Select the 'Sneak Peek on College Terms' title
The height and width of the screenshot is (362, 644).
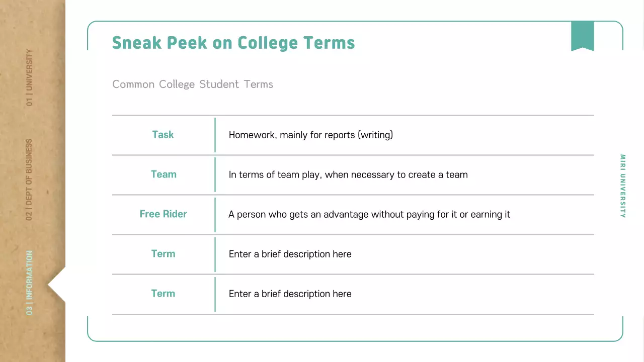[233, 43]
